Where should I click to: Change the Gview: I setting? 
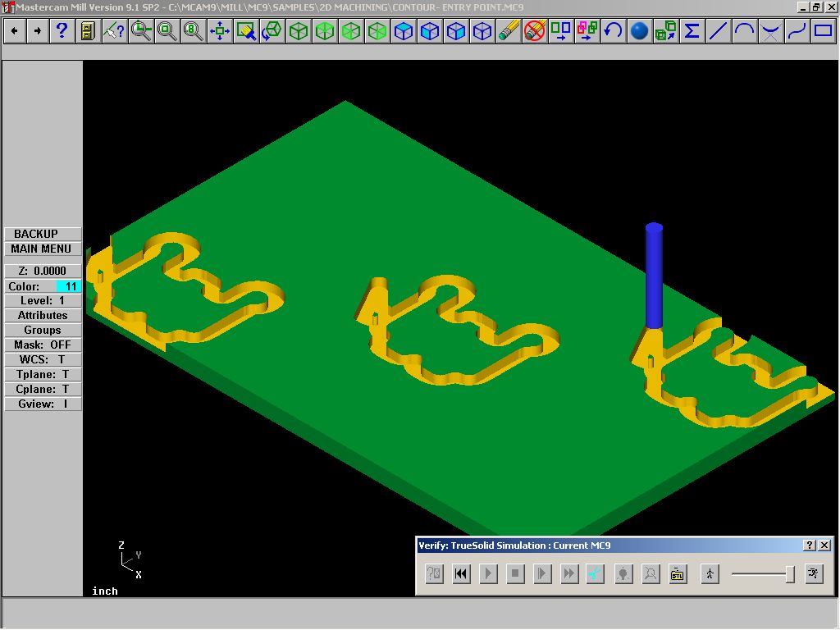pyautogui.click(x=43, y=404)
